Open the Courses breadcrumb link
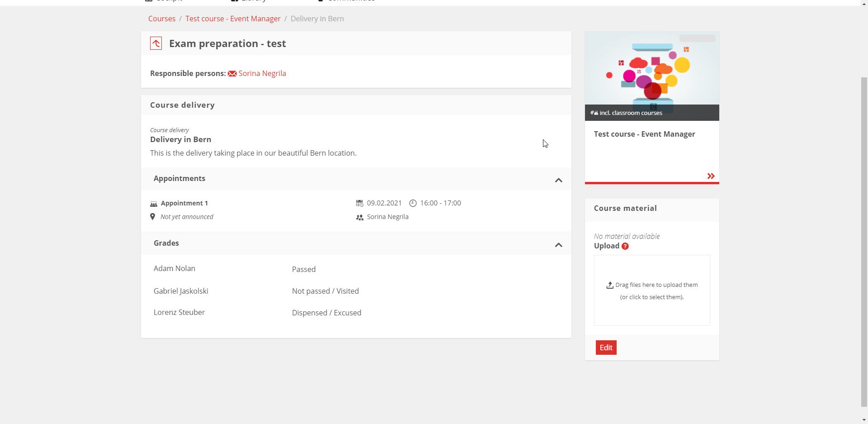Screen dimensions: 868x424 click(162, 19)
